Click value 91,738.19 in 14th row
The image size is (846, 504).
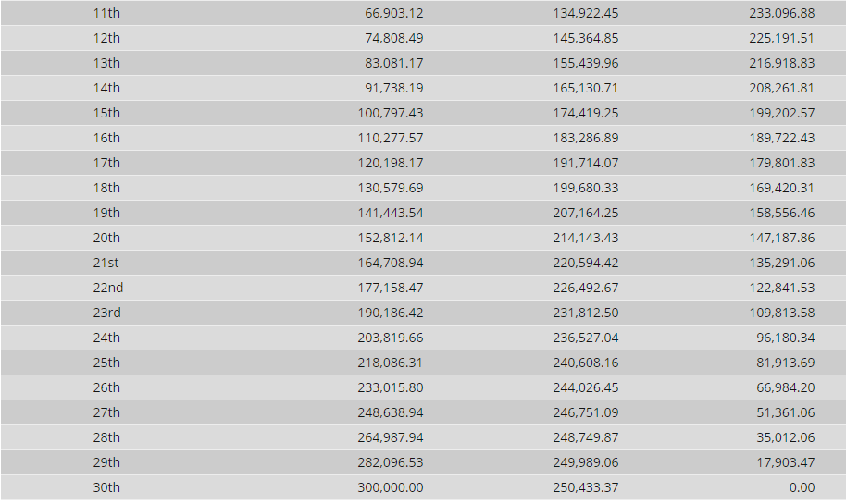(x=394, y=88)
